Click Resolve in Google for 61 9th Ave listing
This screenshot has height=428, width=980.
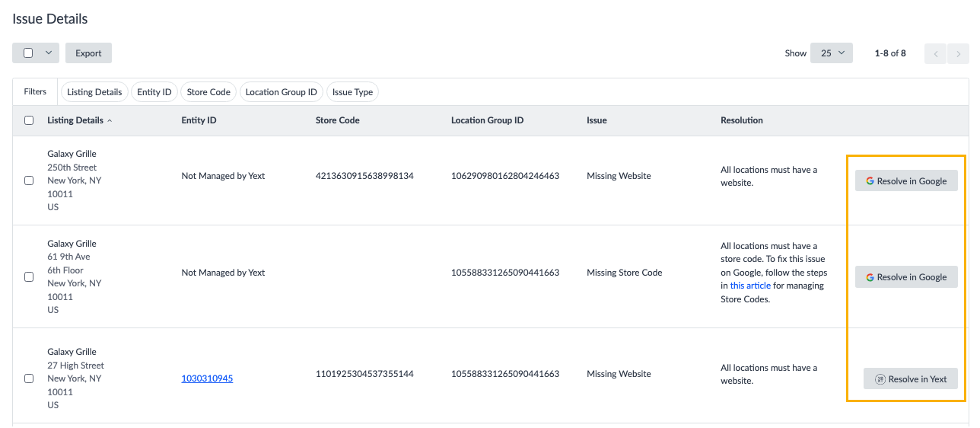[x=905, y=277]
